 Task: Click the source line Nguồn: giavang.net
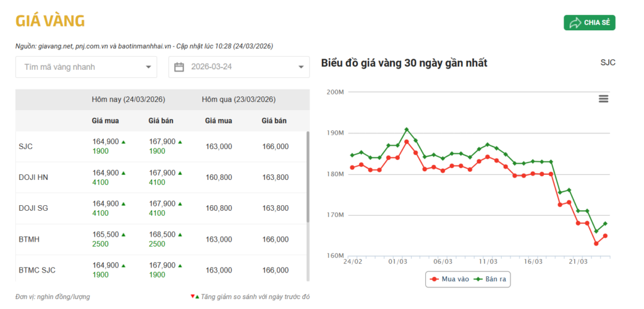click(144, 47)
